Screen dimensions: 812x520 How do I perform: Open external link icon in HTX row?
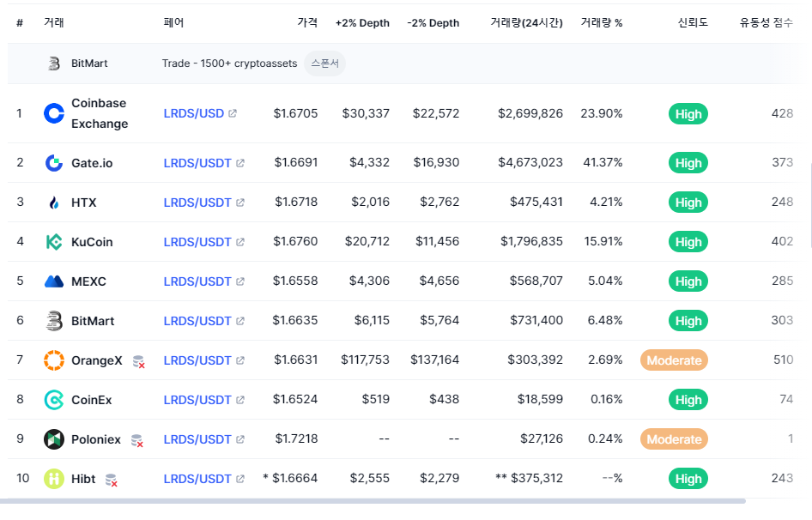coord(240,203)
